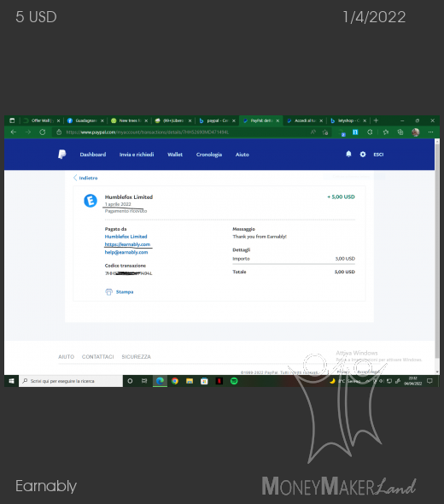Open Invia e richiedi menu item
This screenshot has width=444, height=504.
click(x=137, y=155)
